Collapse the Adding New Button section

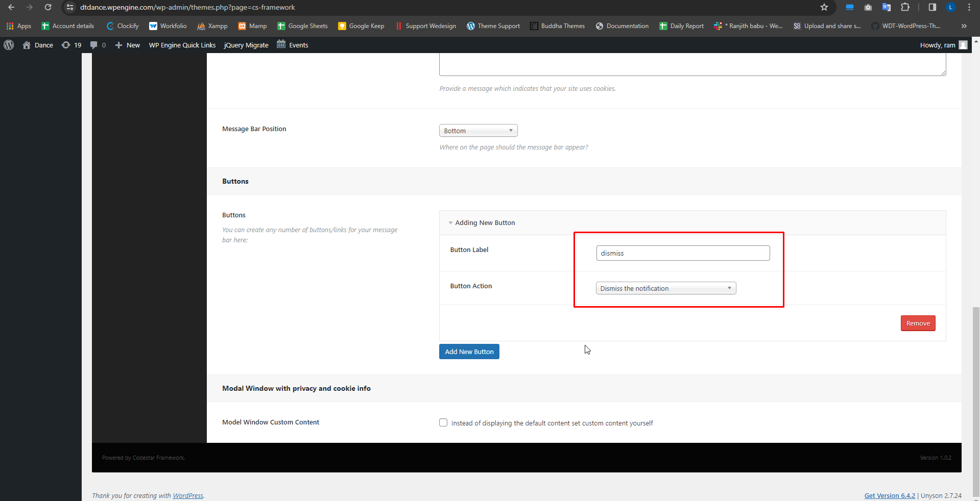450,223
